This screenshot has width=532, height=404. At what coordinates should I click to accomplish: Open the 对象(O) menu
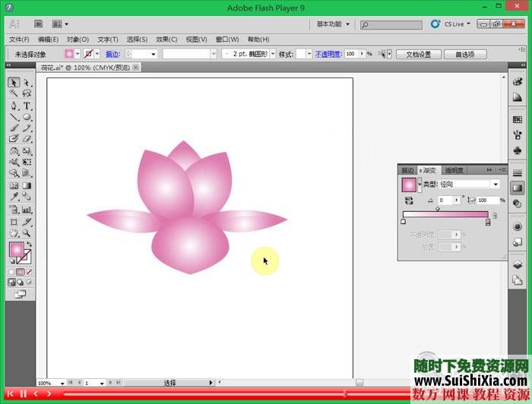click(78, 39)
